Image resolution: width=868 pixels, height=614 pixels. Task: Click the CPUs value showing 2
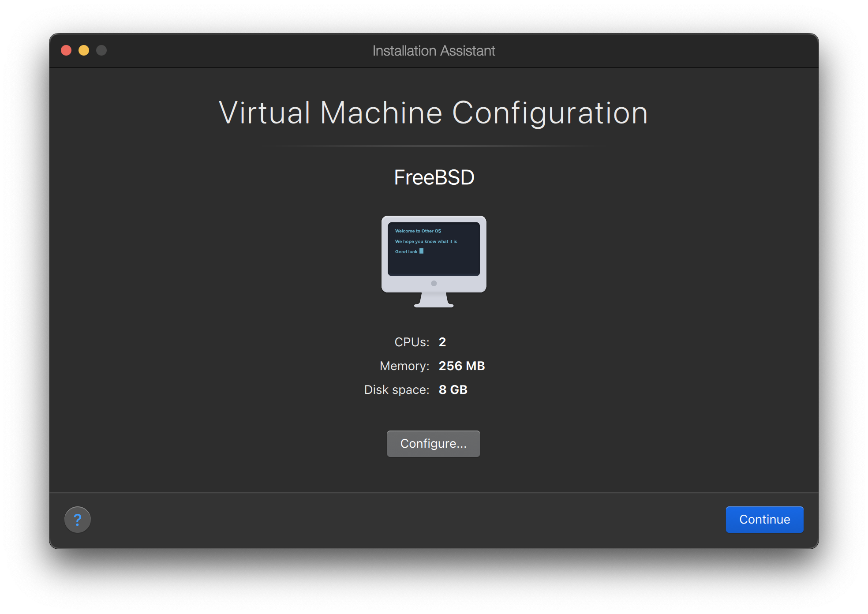click(442, 342)
